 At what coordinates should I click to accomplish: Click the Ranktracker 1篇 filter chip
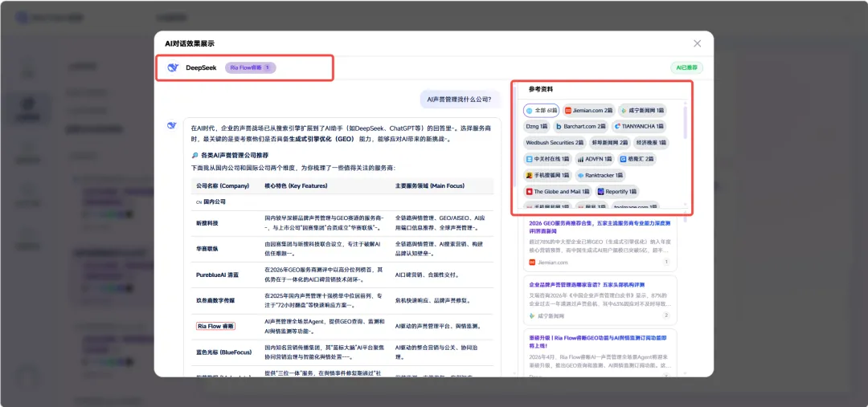(600, 175)
